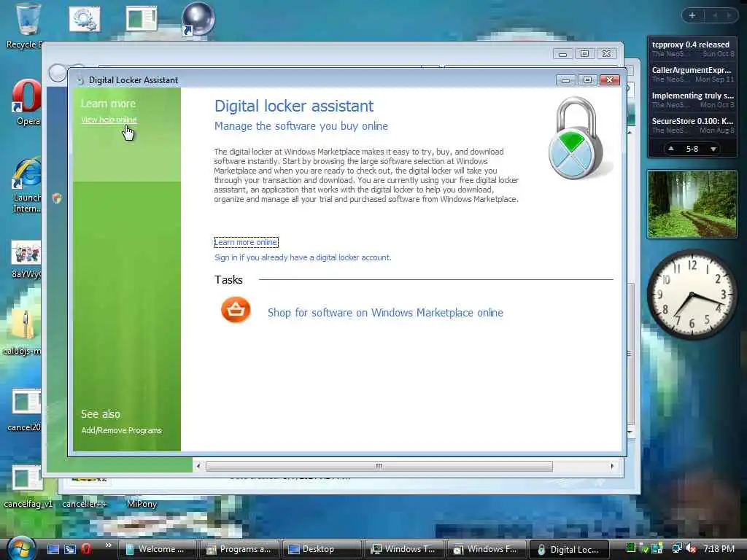Click Sign in if you already have account link

[x=303, y=257]
